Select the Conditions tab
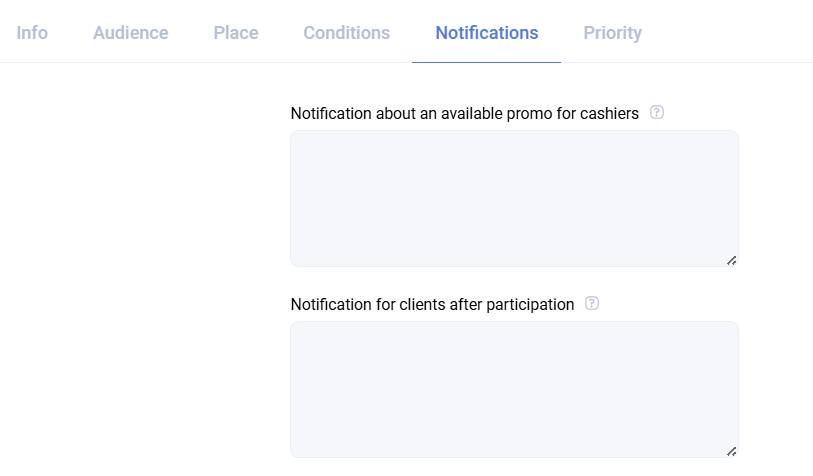Viewport: 813px width, 476px height. coord(347,33)
